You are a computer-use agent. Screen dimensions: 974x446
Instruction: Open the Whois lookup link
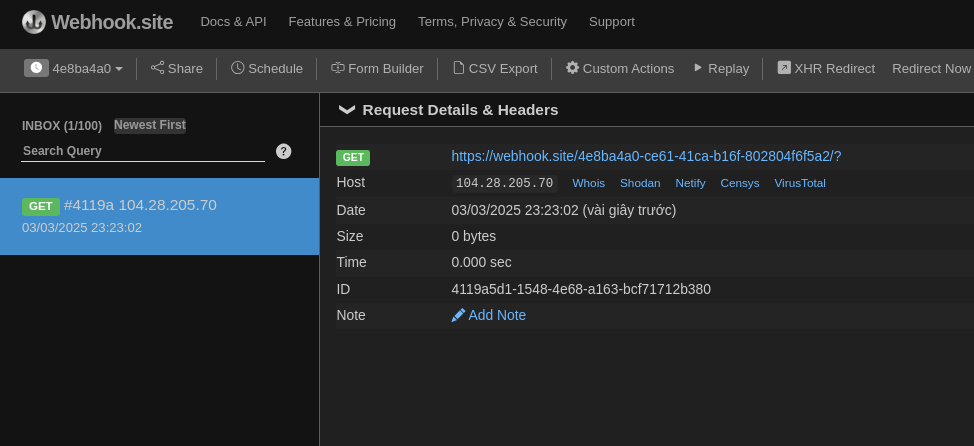click(588, 183)
